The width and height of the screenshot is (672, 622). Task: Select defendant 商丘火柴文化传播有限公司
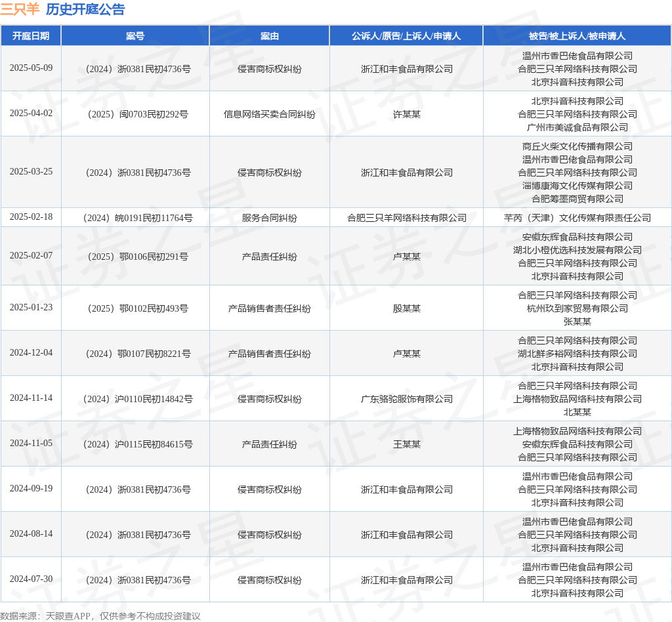tap(577, 146)
